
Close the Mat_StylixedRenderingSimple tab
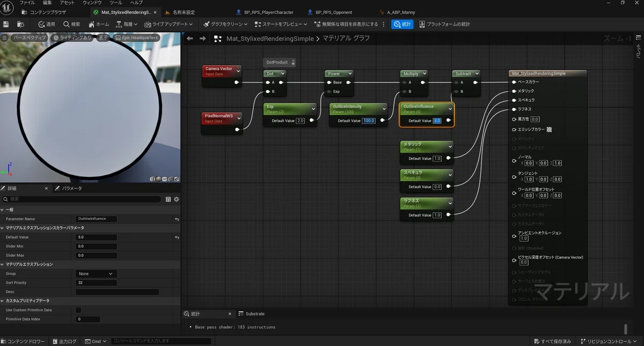pyautogui.click(x=155, y=12)
